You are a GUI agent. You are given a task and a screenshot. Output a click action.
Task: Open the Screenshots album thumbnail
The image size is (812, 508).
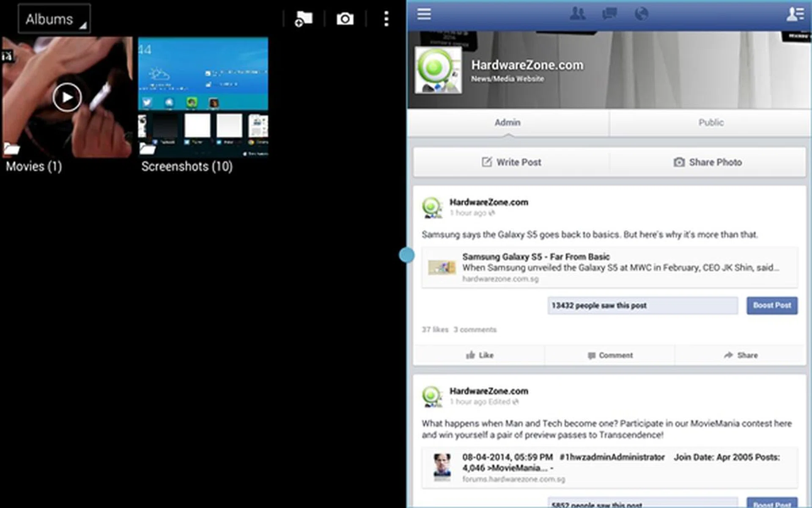pos(203,97)
